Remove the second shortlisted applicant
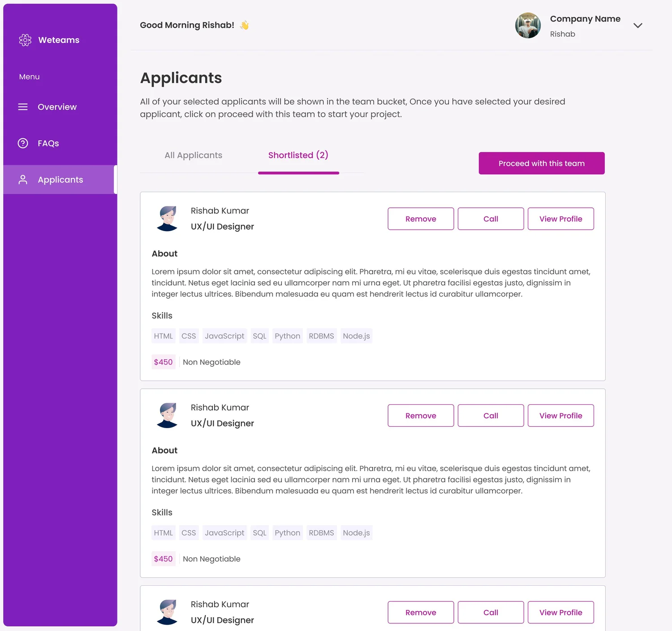 (x=421, y=416)
